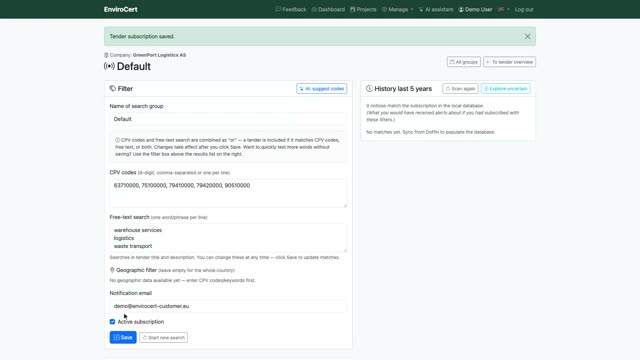640x360 pixels.
Task: Click the broadcast icon beside Default heading
Action: (109, 66)
